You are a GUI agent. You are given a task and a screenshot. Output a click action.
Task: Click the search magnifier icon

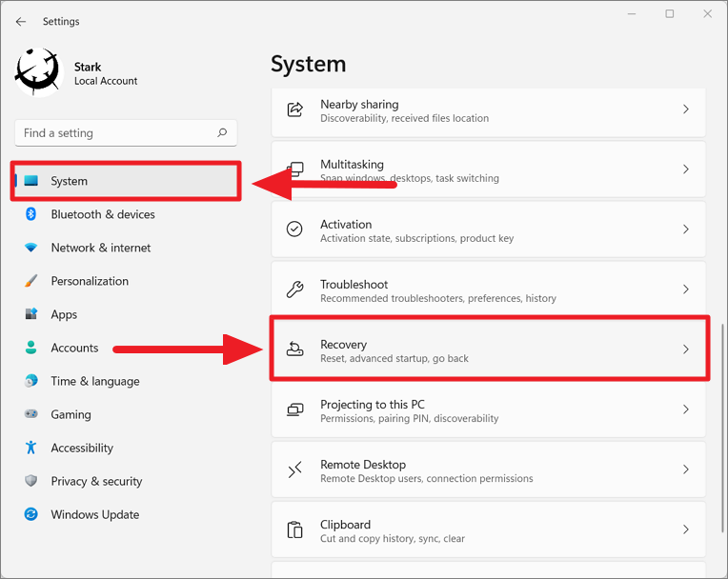(222, 132)
